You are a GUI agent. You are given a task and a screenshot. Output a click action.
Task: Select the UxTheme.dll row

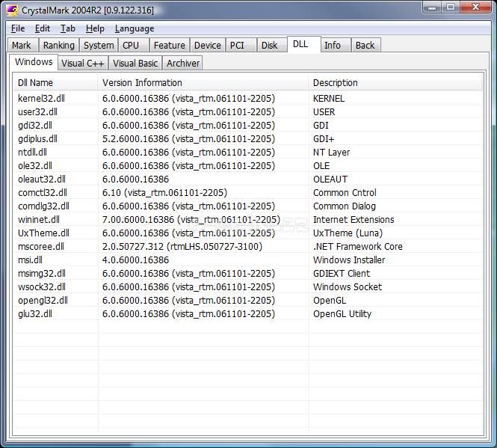pos(248,233)
